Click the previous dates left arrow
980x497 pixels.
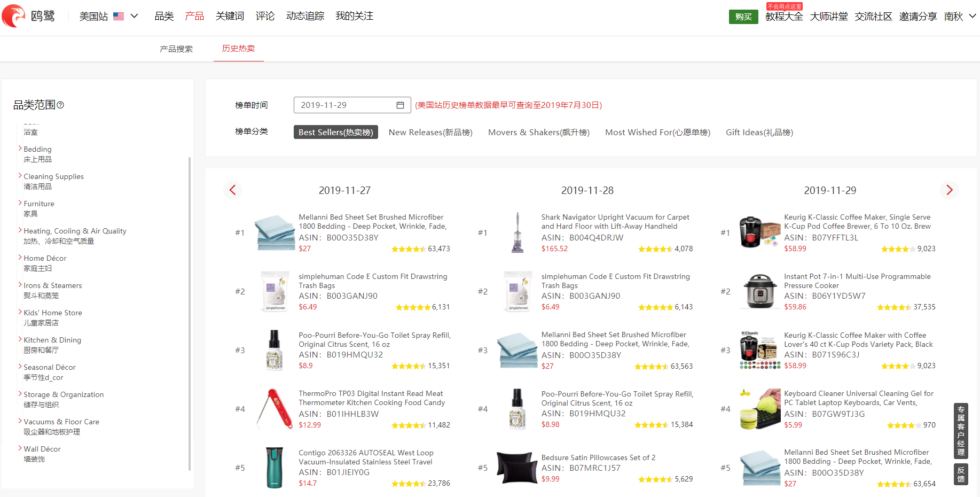232,190
